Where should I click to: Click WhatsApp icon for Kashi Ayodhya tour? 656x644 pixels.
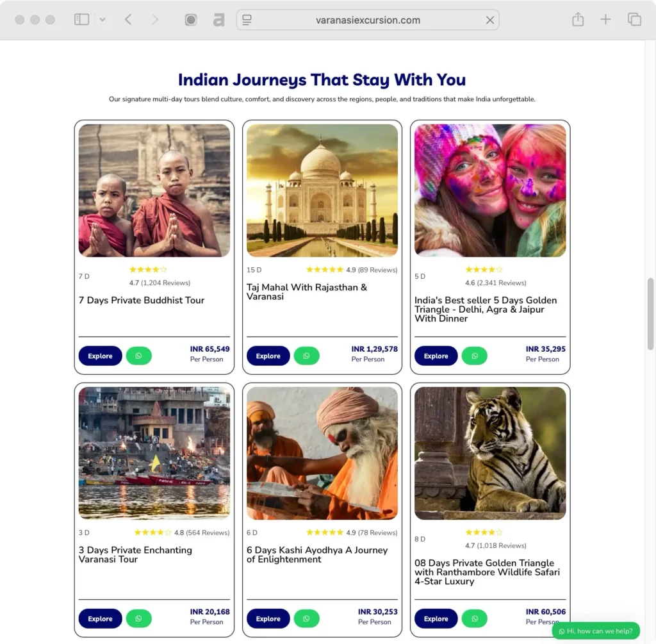(306, 618)
